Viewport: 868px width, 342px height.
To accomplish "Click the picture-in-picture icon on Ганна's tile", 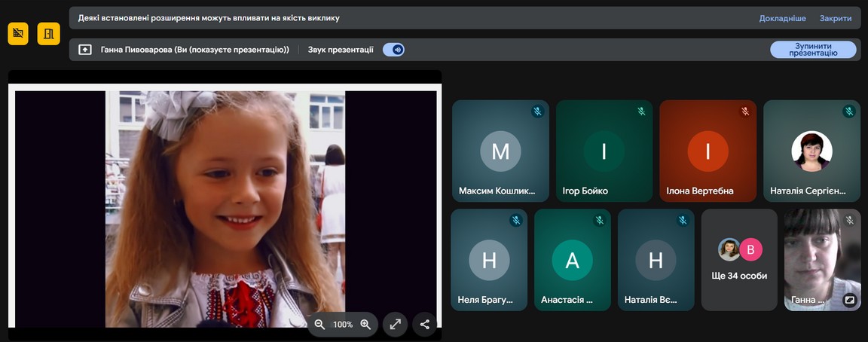I will pos(849,299).
